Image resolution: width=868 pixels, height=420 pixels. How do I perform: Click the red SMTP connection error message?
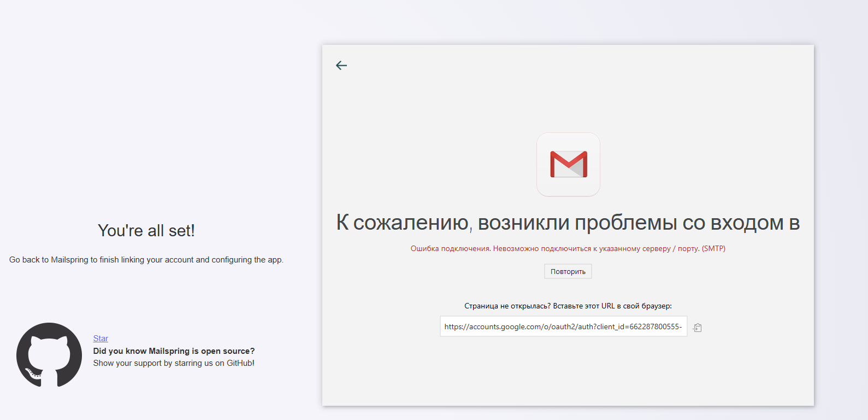tap(568, 248)
